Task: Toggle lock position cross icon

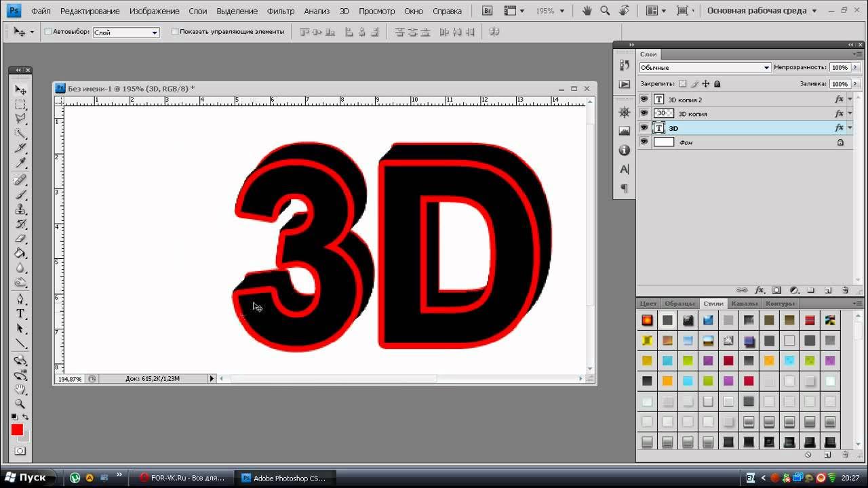Action: (x=706, y=84)
